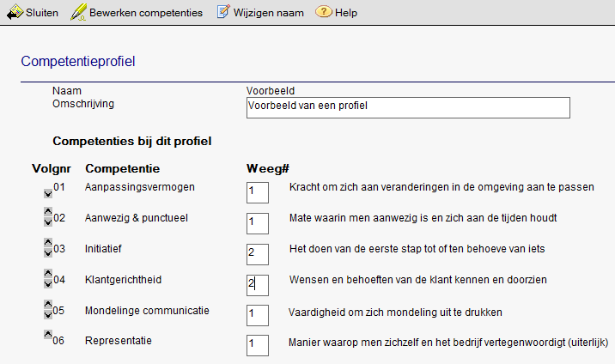The image size is (615, 364).
Task: Click the Sluiten toolbar icon
Action: tap(15, 13)
